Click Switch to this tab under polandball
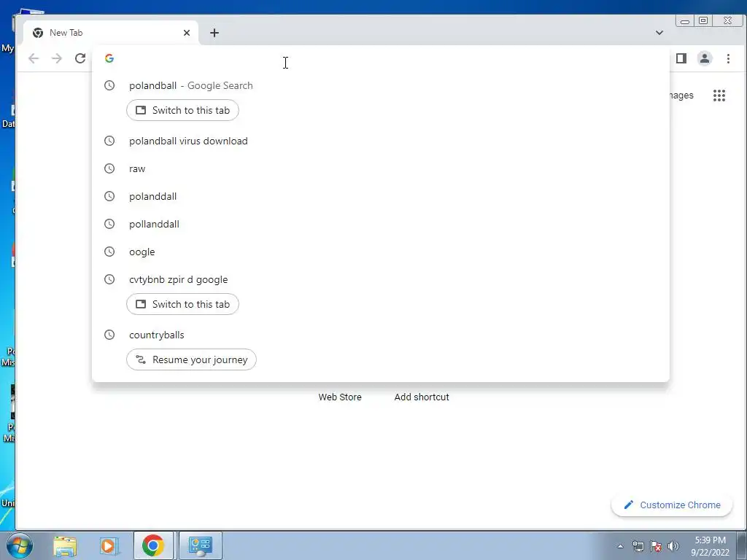This screenshot has height=560, width=747. click(x=182, y=110)
